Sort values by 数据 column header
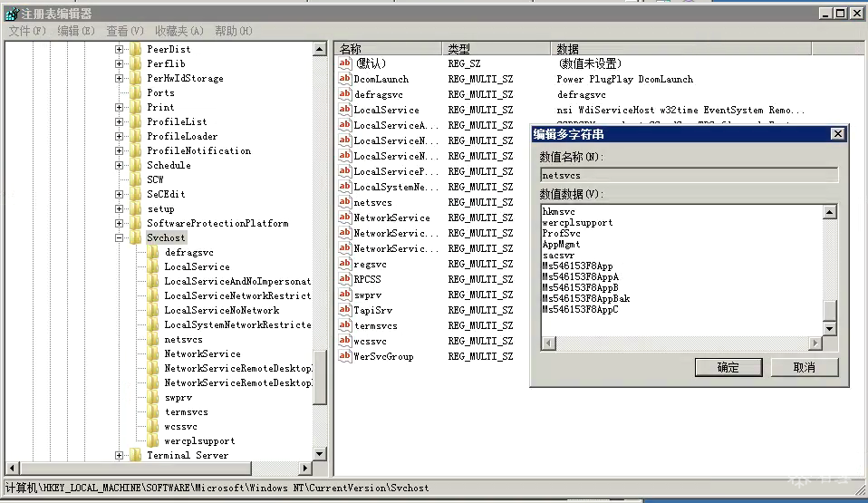 pyautogui.click(x=681, y=49)
